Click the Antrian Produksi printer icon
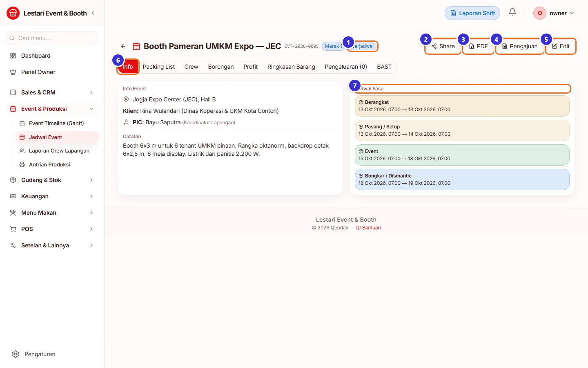Screen dimensions: 588x368 [x=22, y=164]
